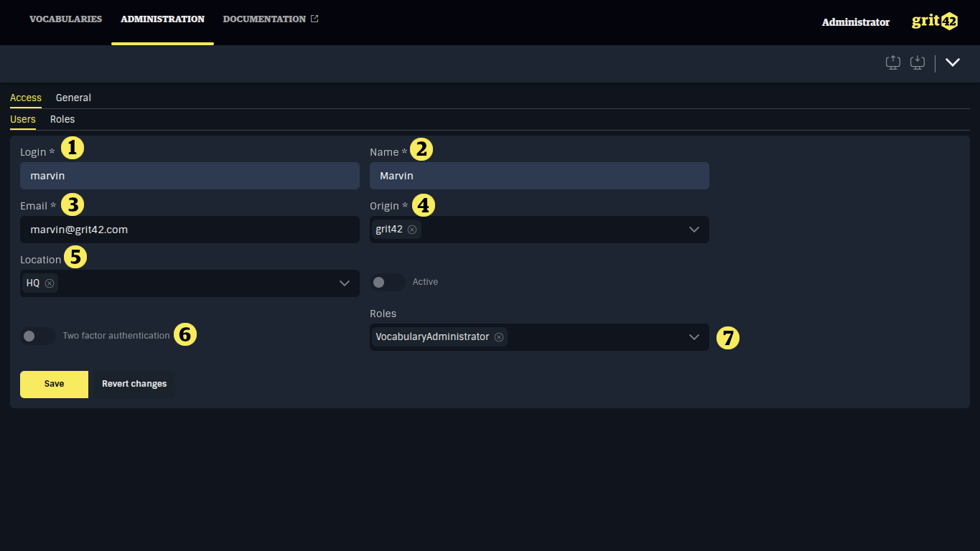The image size is (980, 551).
Task: Save the user changes
Action: click(x=54, y=384)
